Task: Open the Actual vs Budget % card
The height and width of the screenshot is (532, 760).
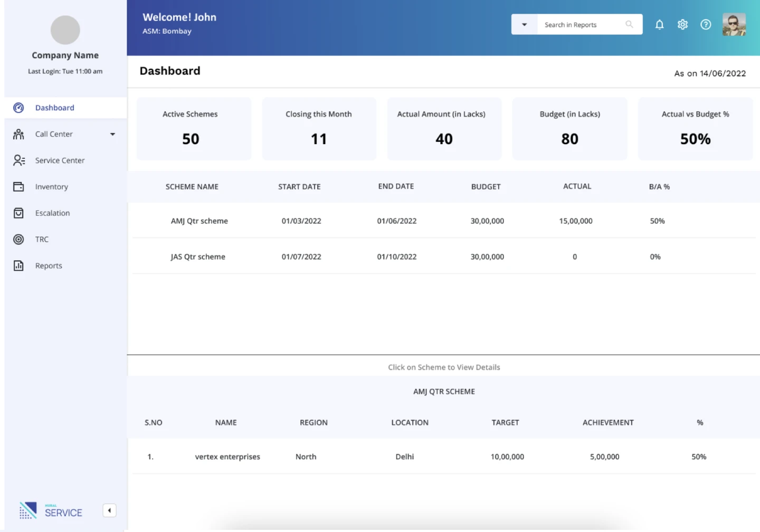Action: point(696,128)
